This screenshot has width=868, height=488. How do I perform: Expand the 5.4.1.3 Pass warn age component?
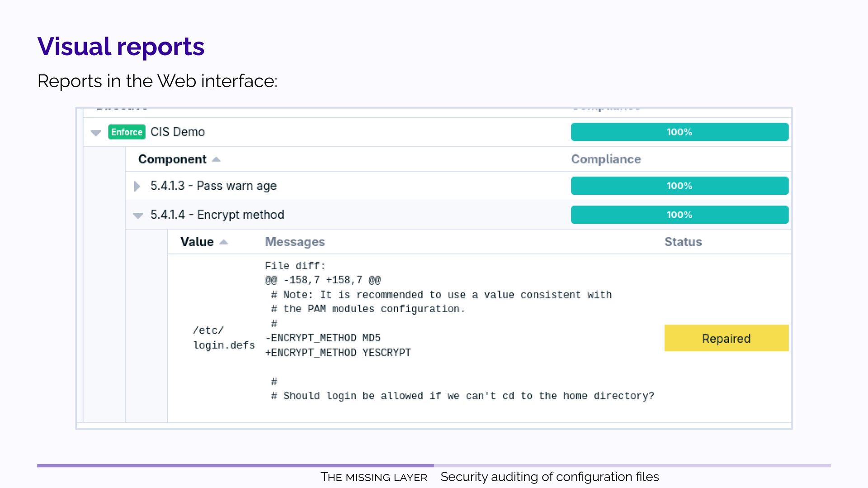[x=137, y=186]
